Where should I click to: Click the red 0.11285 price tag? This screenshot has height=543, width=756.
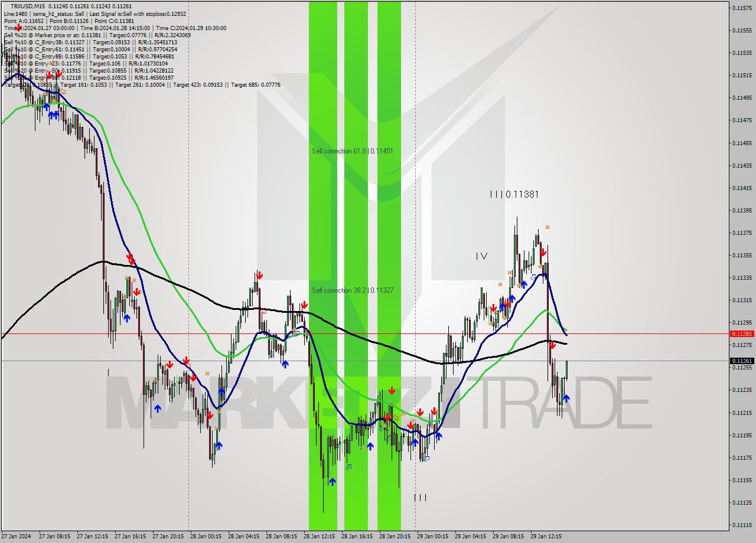(742, 333)
